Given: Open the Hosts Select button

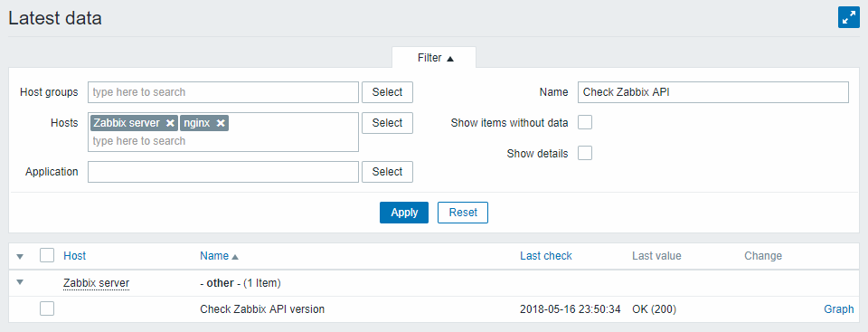Looking at the screenshot, I should click(x=388, y=123).
